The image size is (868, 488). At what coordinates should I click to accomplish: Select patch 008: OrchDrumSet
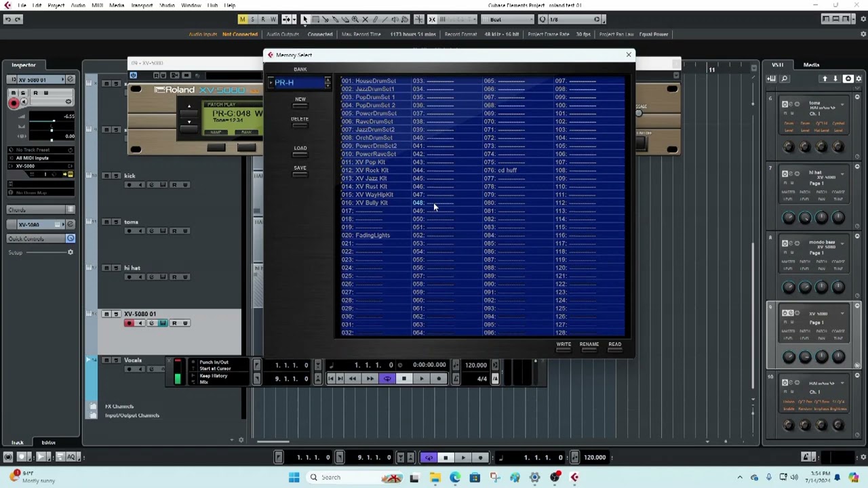[x=367, y=138]
